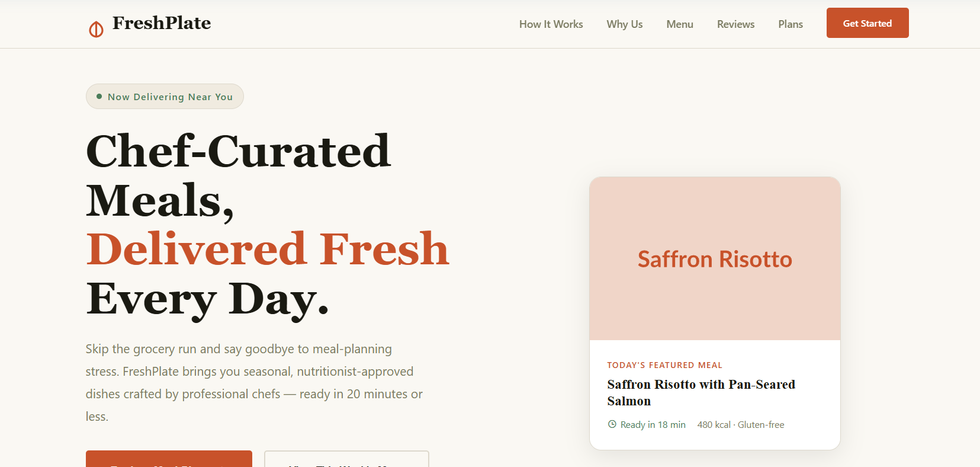Click the hero description paragraph
This screenshot has width=980, height=467.
[254, 382]
